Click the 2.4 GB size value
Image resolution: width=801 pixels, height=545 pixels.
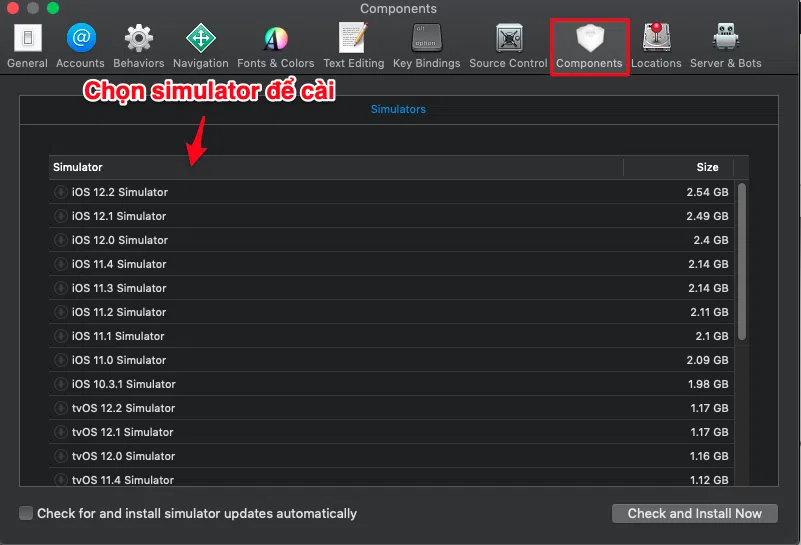[x=711, y=240]
